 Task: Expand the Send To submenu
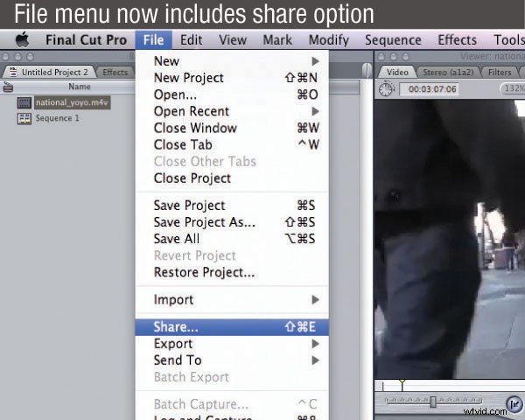232,360
